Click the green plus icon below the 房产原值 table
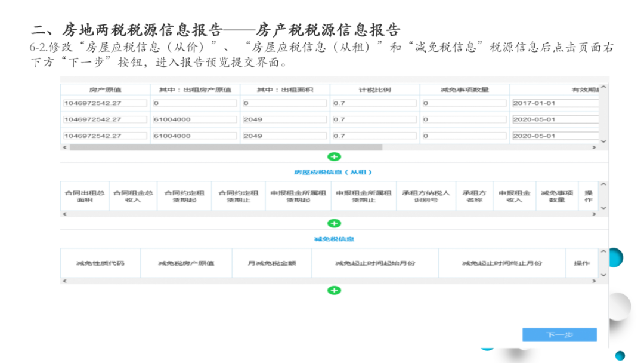This screenshot has width=644, height=363. 334,156
